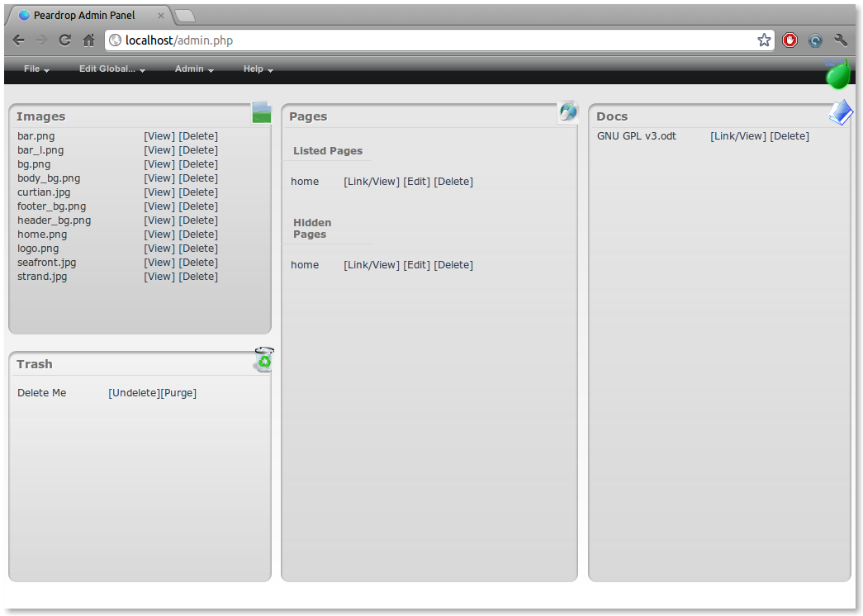This screenshot has height=616, width=863.
Task: View strand.jpg image
Action: coord(159,277)
